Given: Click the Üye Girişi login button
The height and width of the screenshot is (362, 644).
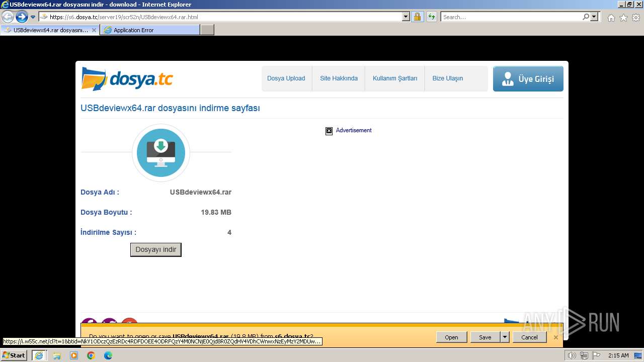Looking at the screenshot, I should coord(528,79).
